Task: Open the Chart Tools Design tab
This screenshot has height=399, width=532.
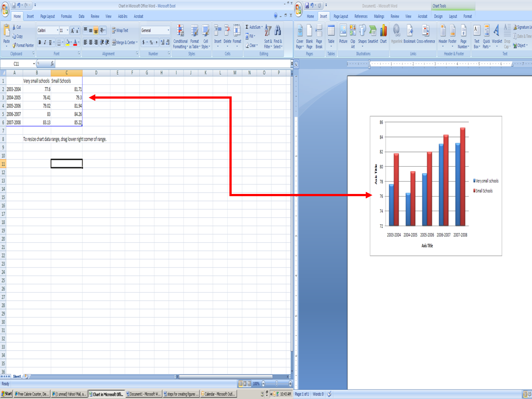Action: [438, 17]
